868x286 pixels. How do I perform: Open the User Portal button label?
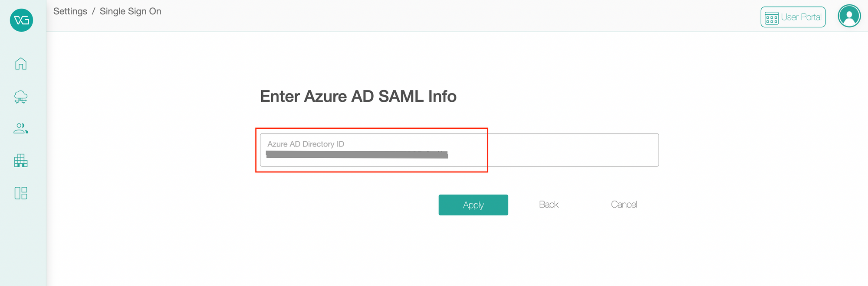pos(801,17)
